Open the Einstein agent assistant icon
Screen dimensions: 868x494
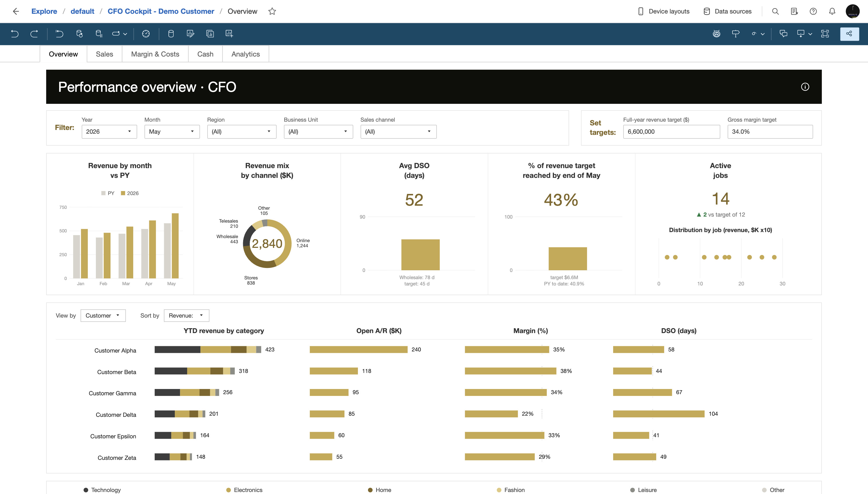(716, 34)
